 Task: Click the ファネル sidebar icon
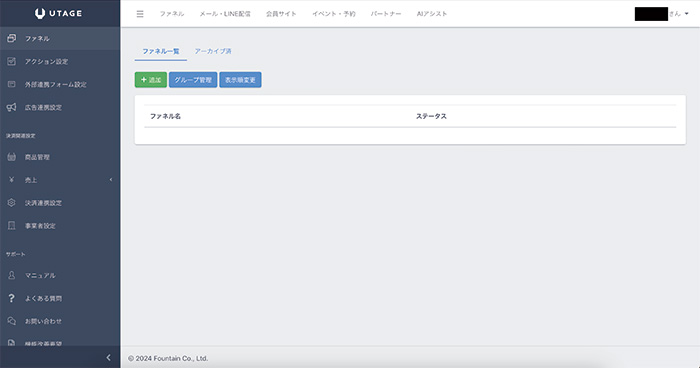(12, 38)
